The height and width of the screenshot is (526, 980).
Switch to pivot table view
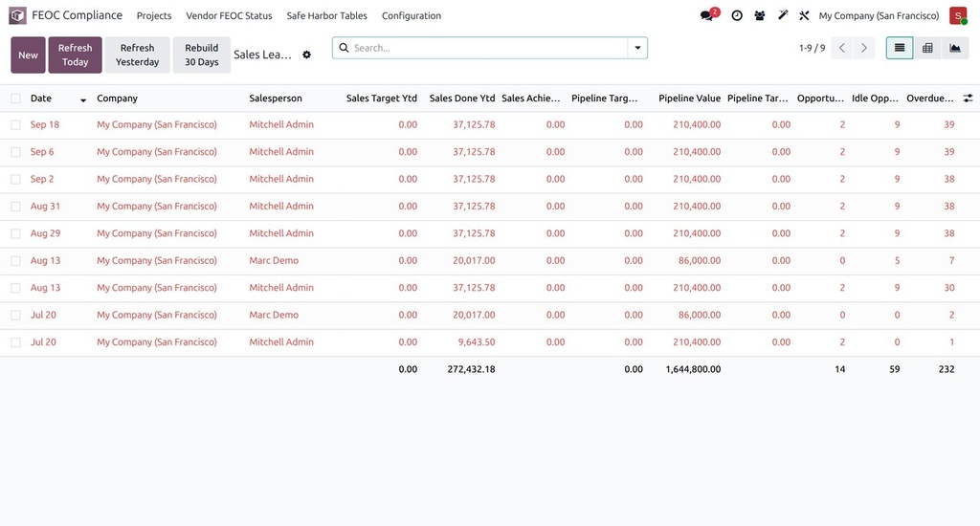tap(927, 48)
